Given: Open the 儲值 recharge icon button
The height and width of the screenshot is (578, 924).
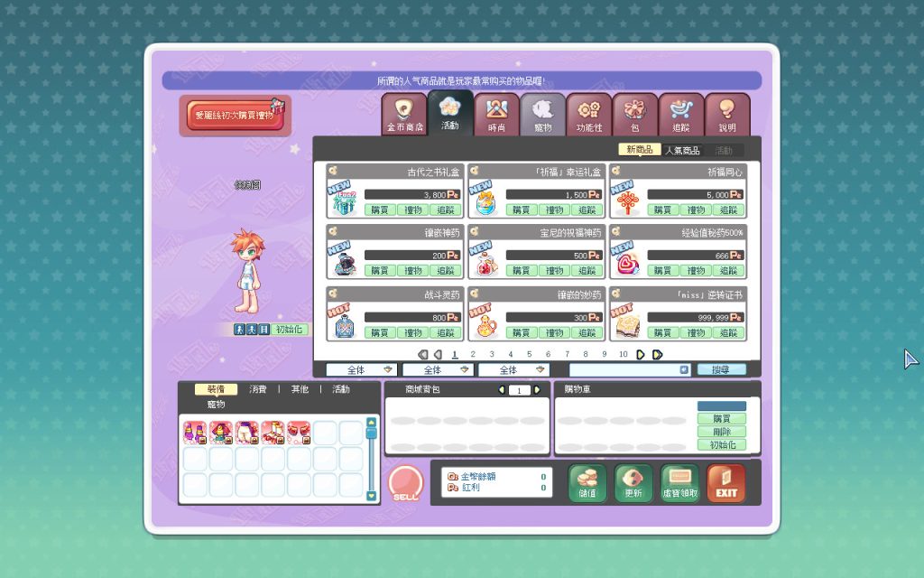Looking at the screenshot, I should 585,484.
